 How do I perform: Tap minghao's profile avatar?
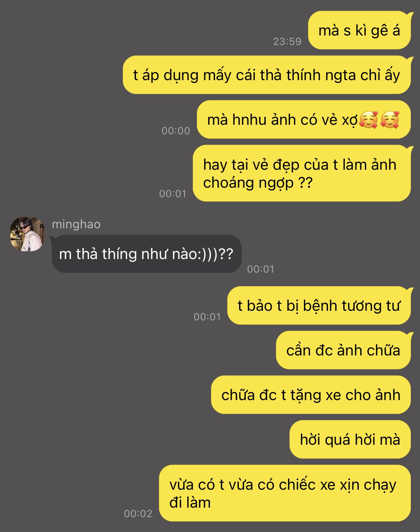pyautogui.click(x=27, y=234)
